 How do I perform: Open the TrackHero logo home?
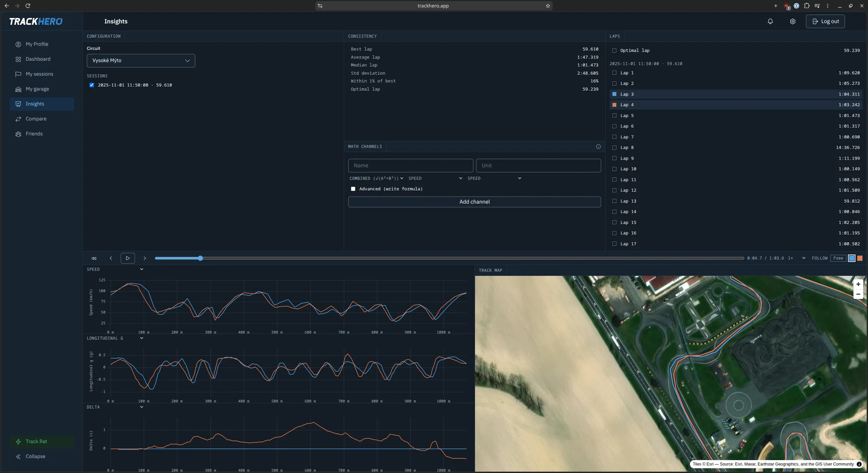36,21
